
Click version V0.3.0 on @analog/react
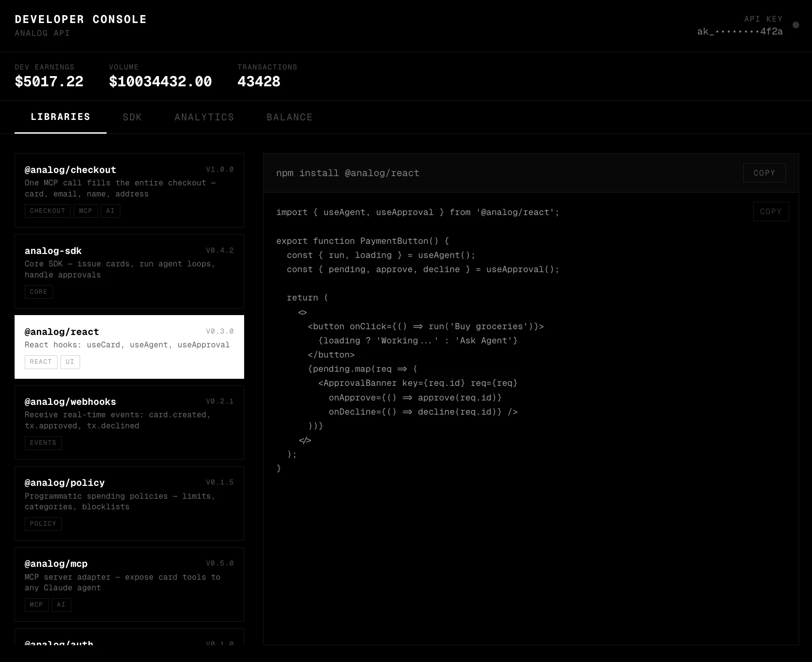coord(220,331)
